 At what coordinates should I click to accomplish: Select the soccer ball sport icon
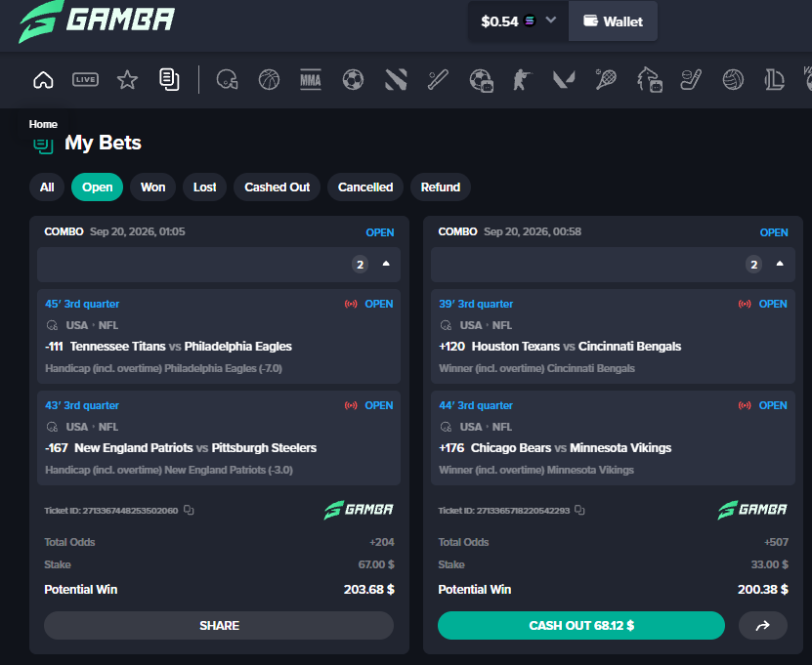click(x=353, y=80)
